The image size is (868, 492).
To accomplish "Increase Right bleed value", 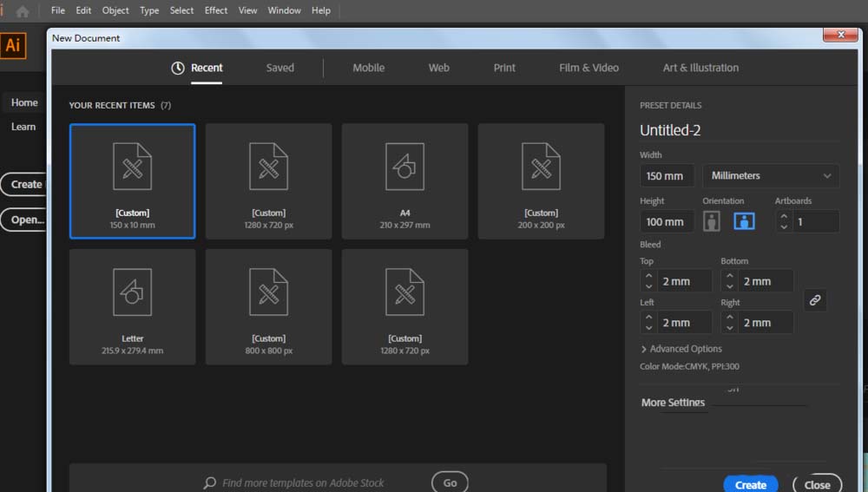I will [730, 317].
